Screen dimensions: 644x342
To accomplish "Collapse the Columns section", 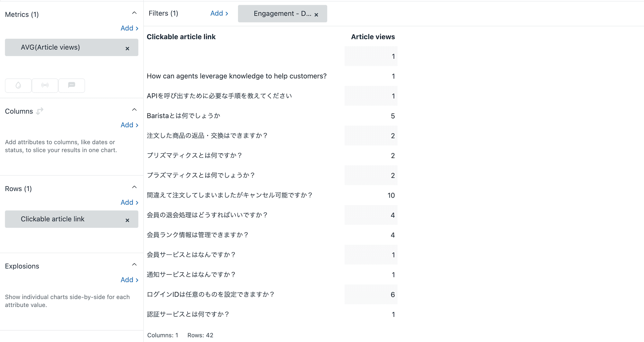I will click(134, 110).
